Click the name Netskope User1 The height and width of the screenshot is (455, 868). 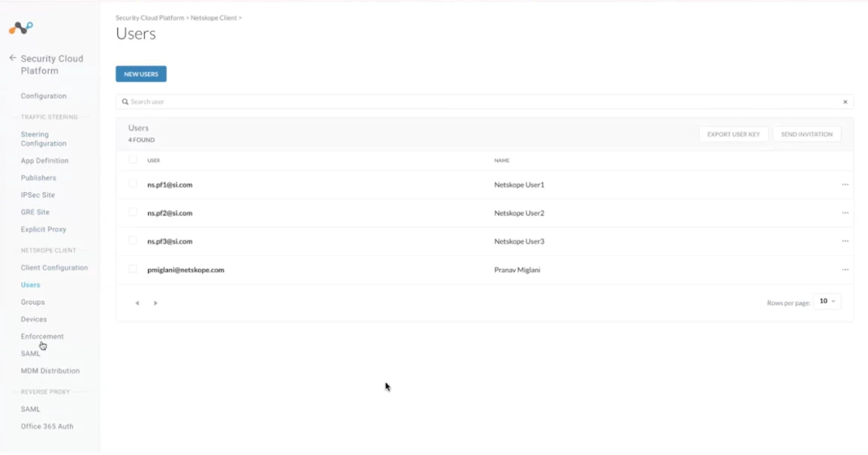(520, 185)
